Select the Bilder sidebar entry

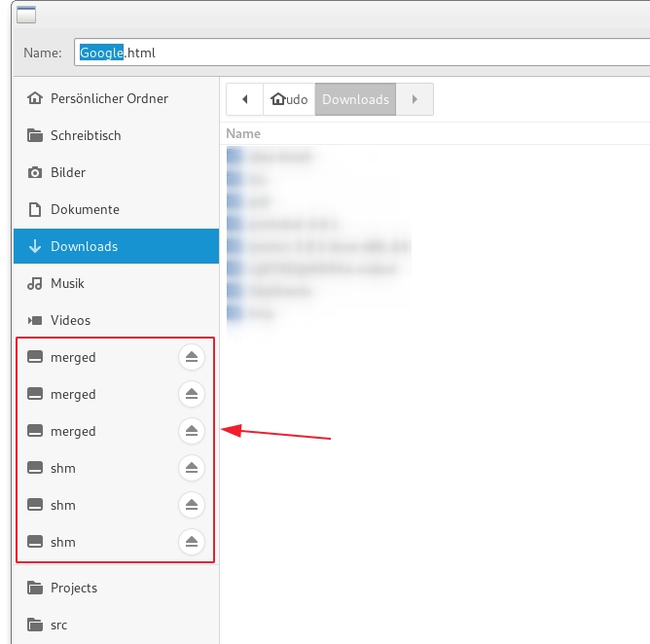click(68, 172)
